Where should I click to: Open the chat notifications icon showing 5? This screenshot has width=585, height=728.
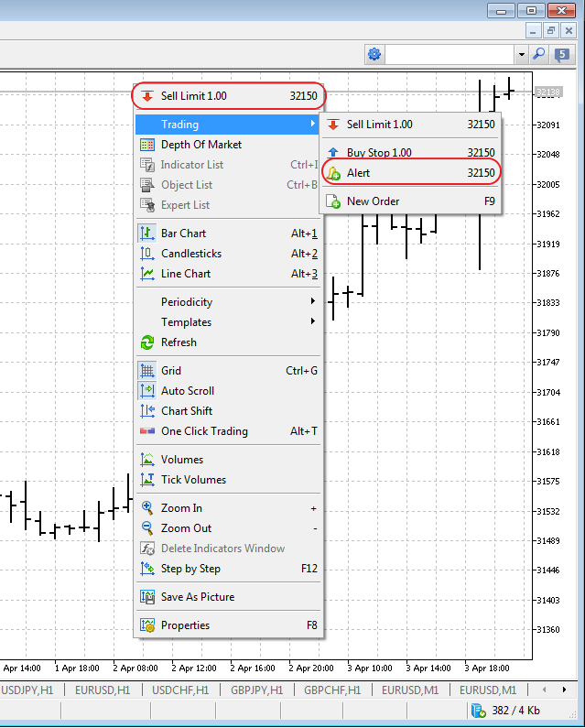pos(562,55)
